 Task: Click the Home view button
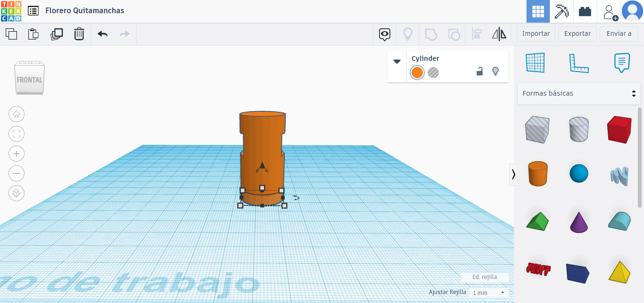coord(17,114)
